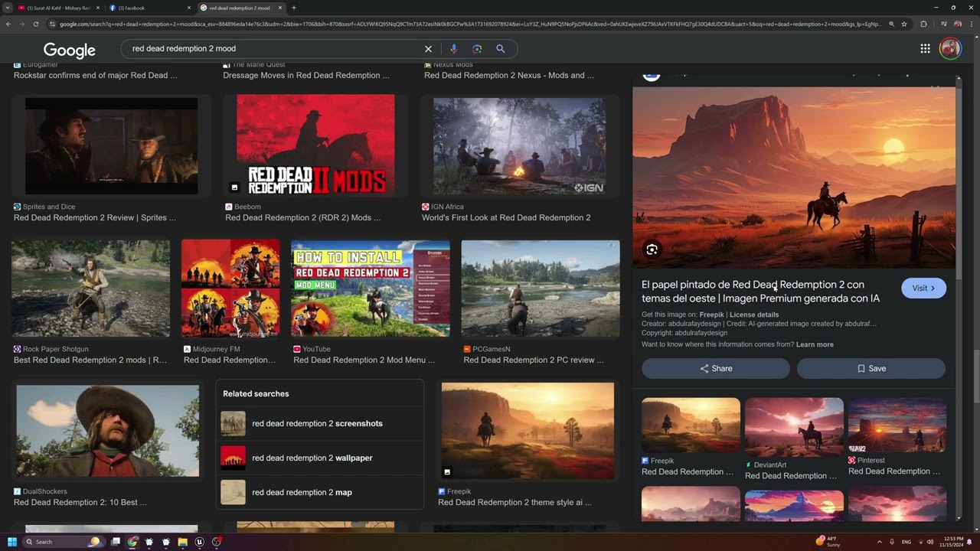Open the Learn more link
980x551 pixels.
point(815,344)
